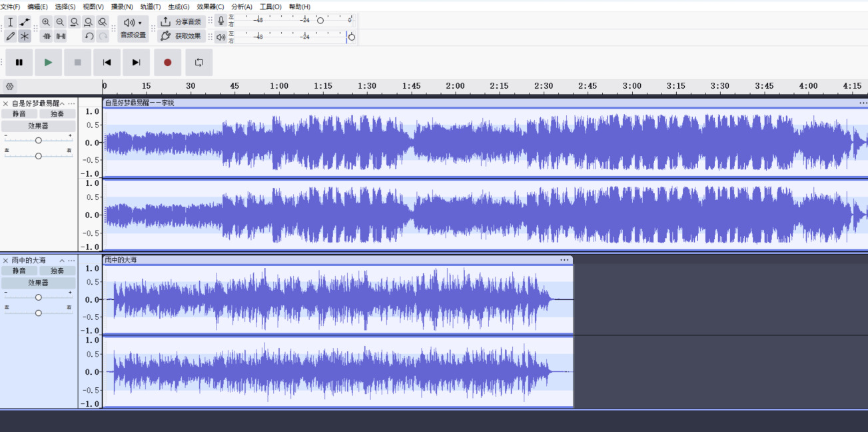The width and height of the screenshot is (868, 432).
Task: Click playback level slider knob
Action: [352, 37]
